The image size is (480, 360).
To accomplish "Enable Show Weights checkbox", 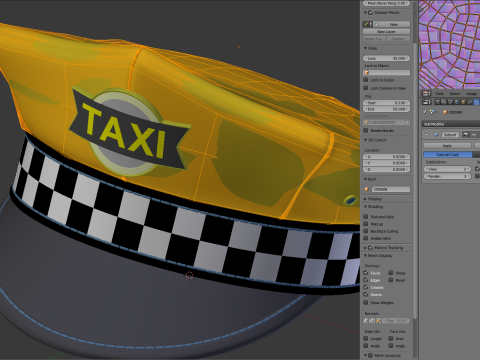I will click(x=366, y=303).
